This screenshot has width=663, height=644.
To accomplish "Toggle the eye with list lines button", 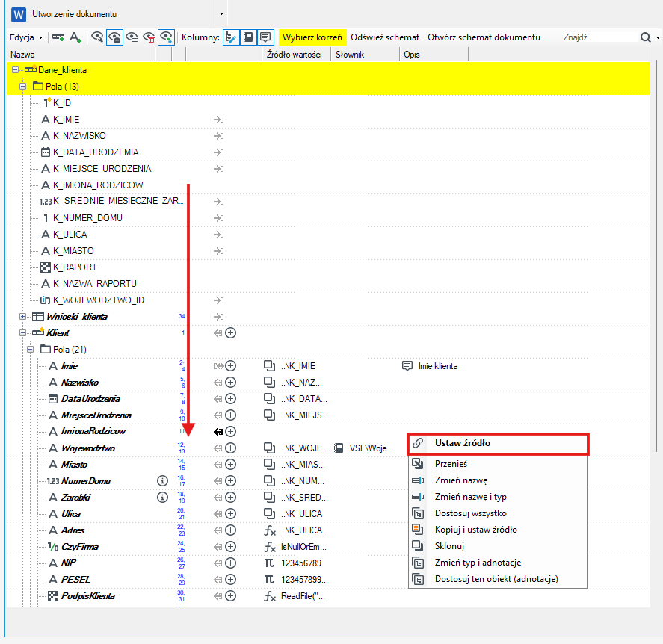I will (132, 37).
